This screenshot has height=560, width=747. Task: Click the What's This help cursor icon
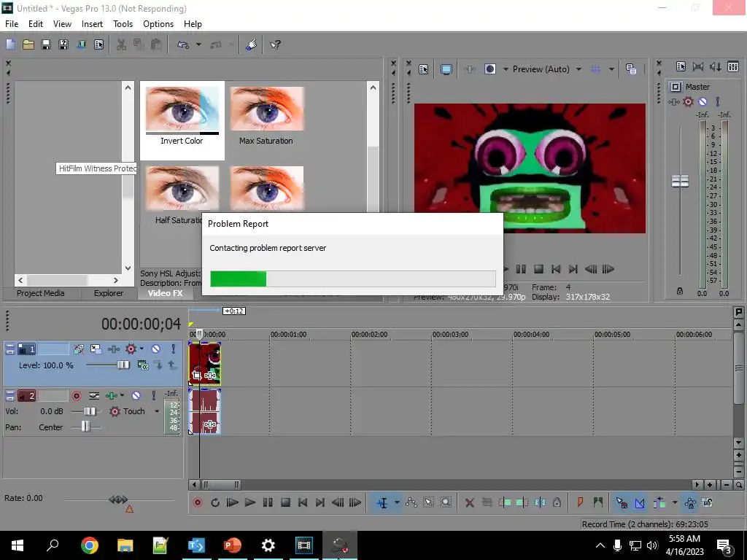tap(275, 44)
